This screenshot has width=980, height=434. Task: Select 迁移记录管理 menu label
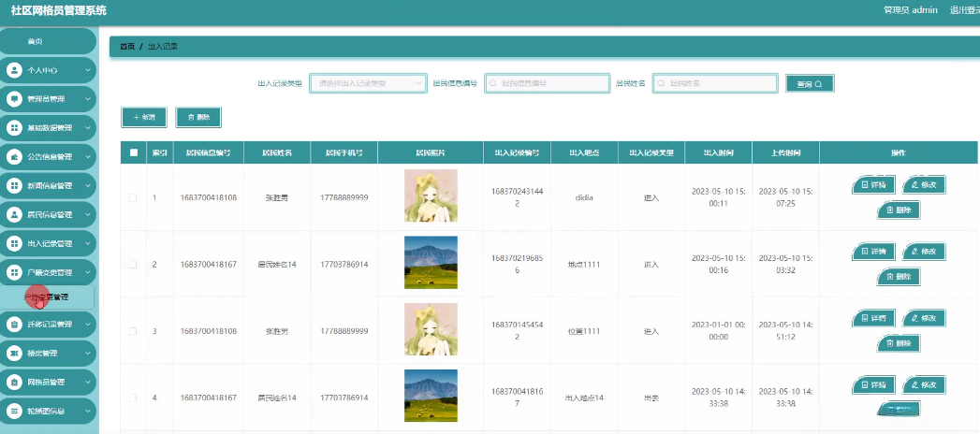50,324
